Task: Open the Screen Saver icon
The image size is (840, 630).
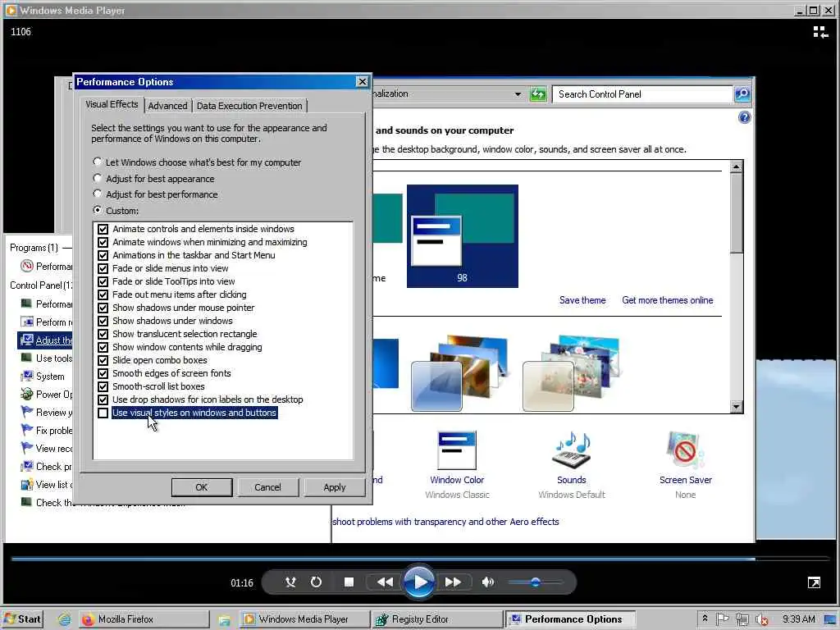Action: click(x=685, y=451)
